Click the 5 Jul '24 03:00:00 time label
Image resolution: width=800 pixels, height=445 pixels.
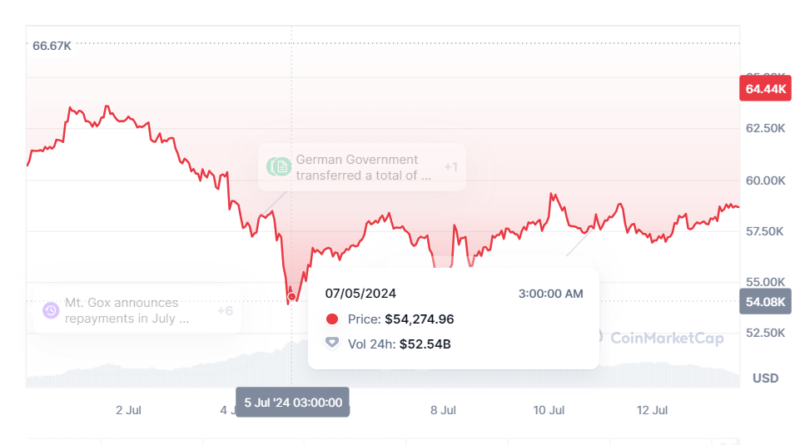tap(293, 402)
